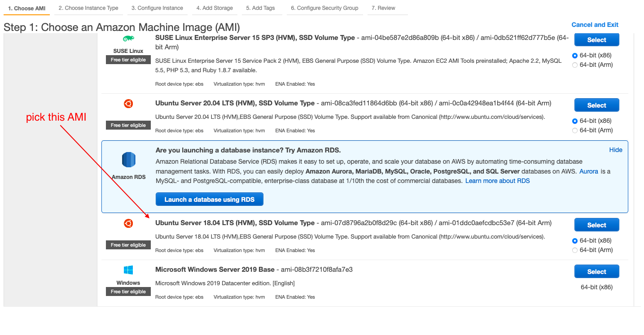
Task: Hide the Amazon RDS promotion panel
Action: tap(616, 150)
